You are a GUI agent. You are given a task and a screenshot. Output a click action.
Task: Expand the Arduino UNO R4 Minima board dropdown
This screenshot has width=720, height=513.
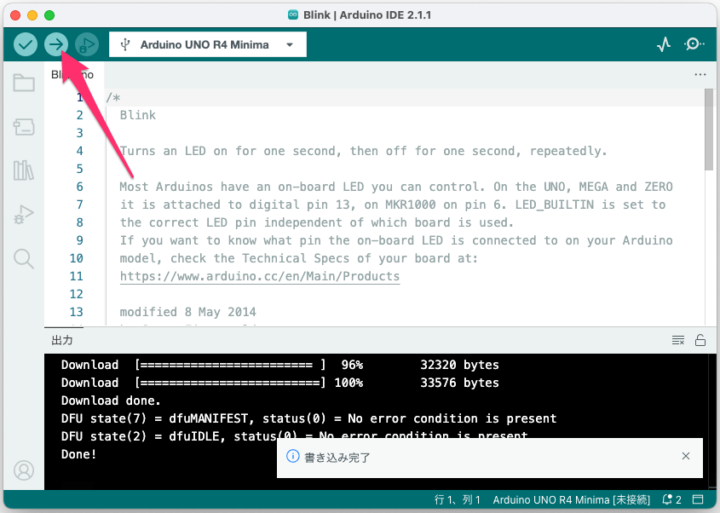pos(208,45)
